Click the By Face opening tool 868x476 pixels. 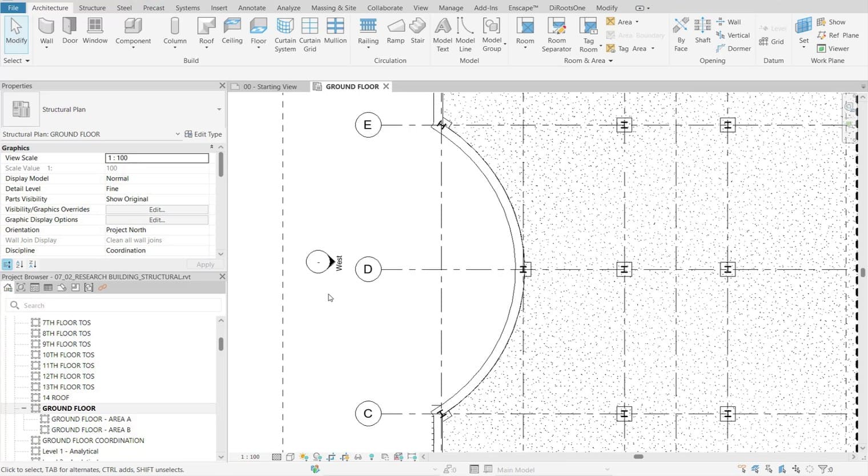point(681,34)
